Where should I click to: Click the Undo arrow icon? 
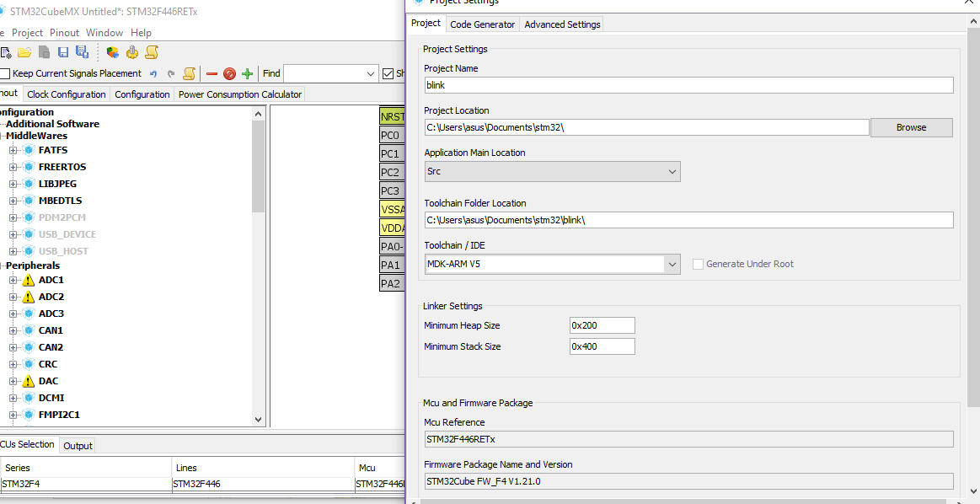pyautogui.click(x=153, y=74)
